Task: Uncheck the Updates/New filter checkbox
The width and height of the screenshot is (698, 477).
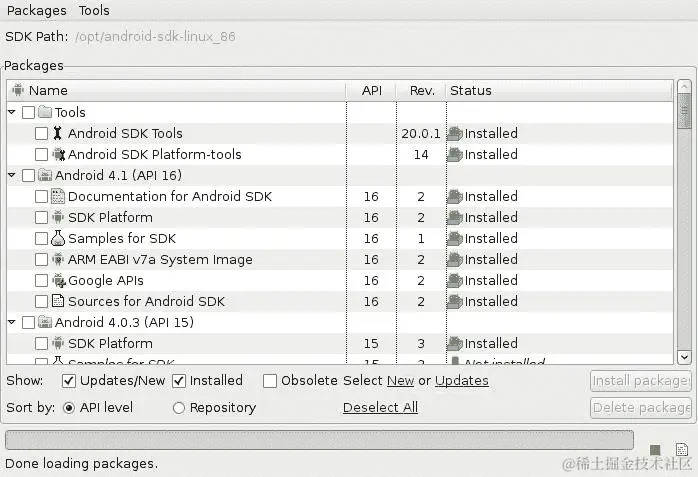Action: coord(69,381)
